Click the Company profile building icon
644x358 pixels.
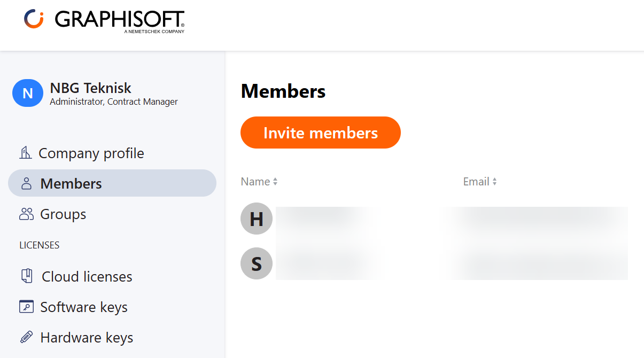pos(26,153)
